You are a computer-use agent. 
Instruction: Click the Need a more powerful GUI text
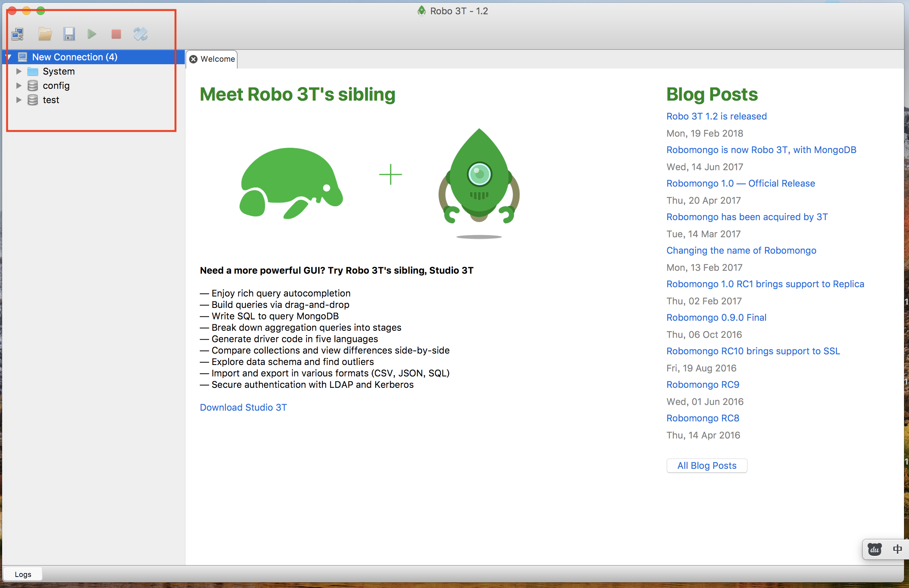coord(336,270)
